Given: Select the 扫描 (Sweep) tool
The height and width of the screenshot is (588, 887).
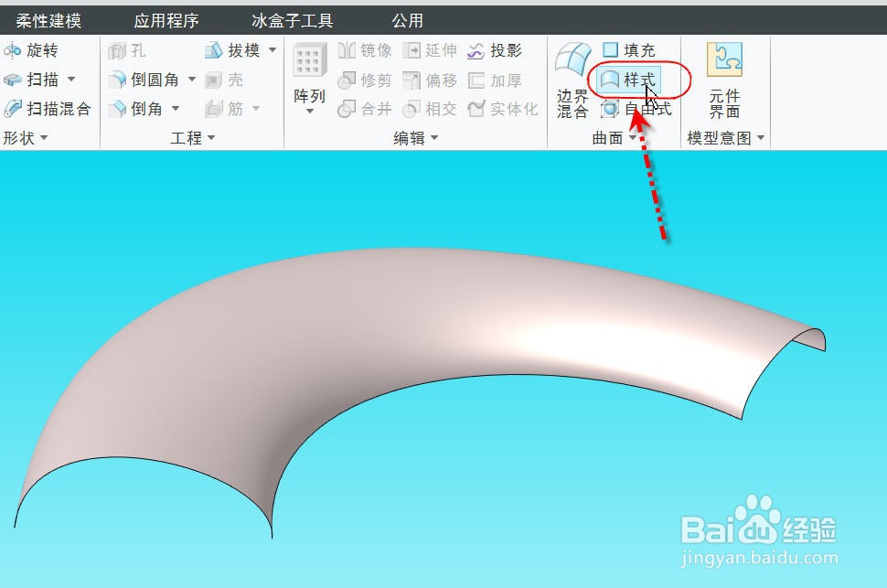Looking at the screenshot, I should [31, 80].
